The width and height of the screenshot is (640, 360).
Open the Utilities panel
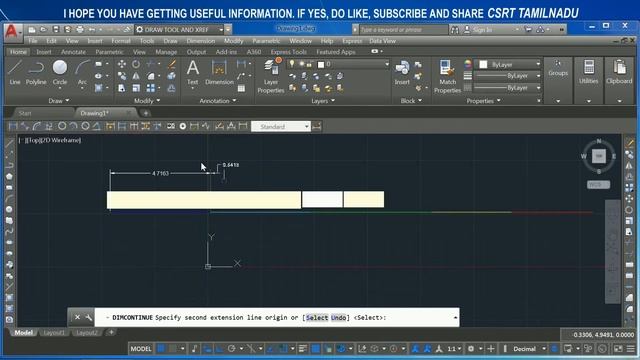(589, 71)
